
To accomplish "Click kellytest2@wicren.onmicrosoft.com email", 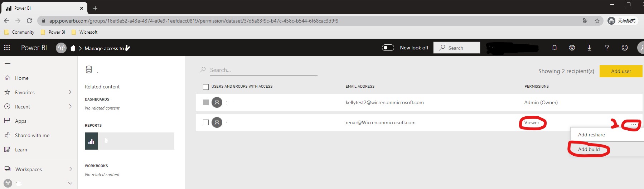I will tap(384, 102).
